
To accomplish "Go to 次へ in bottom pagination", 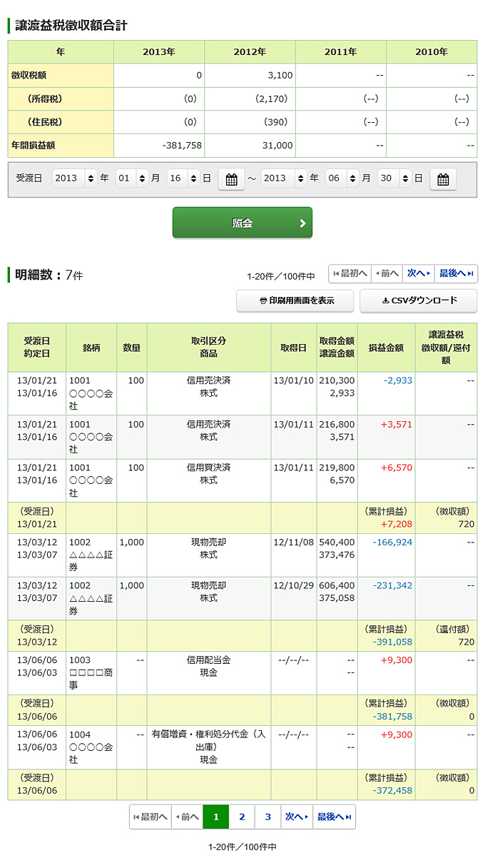I will (297, 817).
